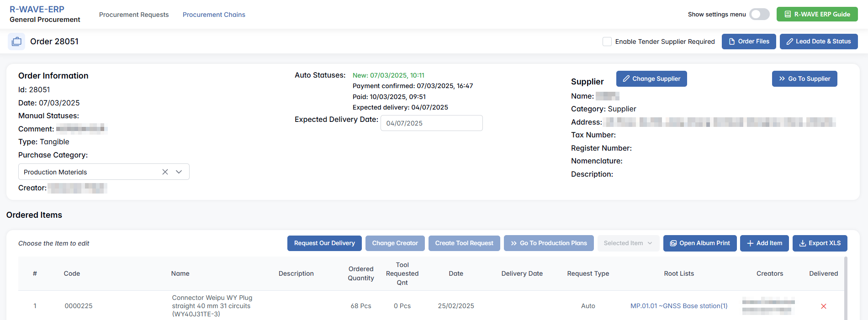The height and width of the screenshot is (320, 868).
Task: Go to Procurement Requests tab
Action: 134,15
